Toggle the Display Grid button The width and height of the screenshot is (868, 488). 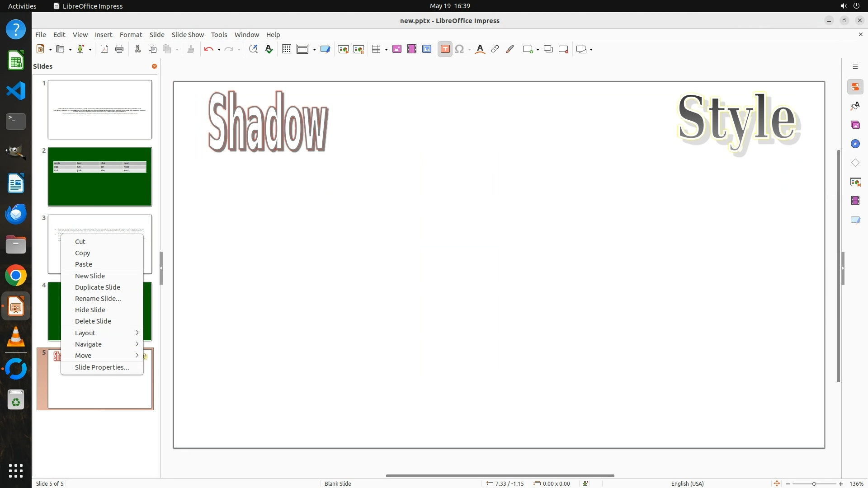pyautogui.click(x=286, y=49)
